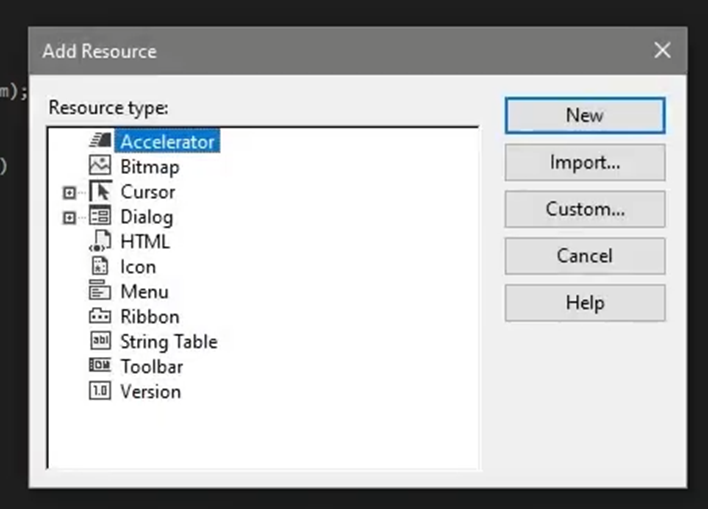
Task: Select Bitmap in resource list
Action: click(x=149, y=167)
